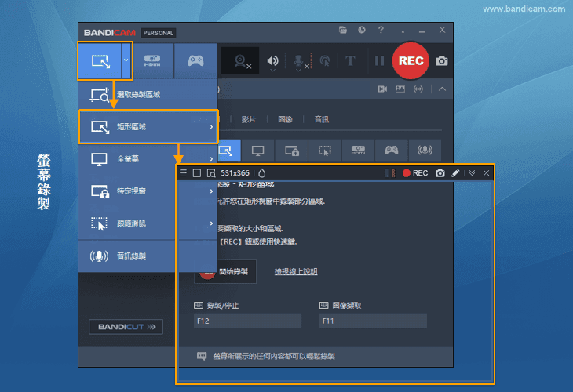Toggle the text overlay (T) option
This screenshot has width=573, height=392.
pyautogui.click(x=350, y=60)
